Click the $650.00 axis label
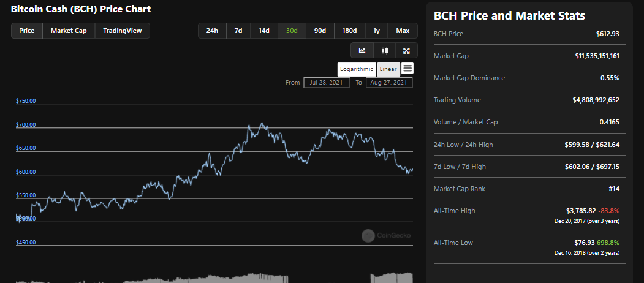Screen dimensions: 644x283 tap(26, 148)
